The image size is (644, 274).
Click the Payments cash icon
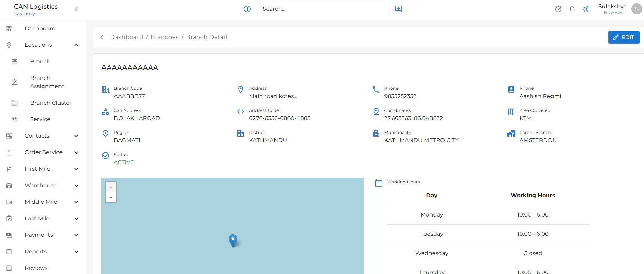tap(9, 235)
